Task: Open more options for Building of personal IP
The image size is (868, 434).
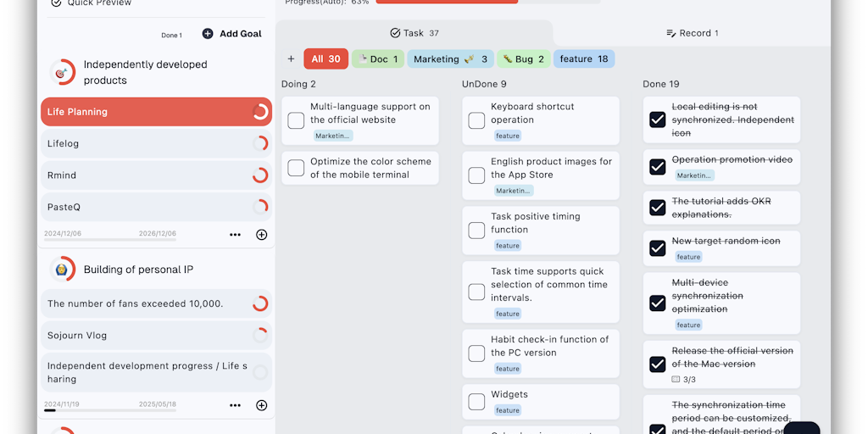Action: pyautogui.click(x=236, y=405)
